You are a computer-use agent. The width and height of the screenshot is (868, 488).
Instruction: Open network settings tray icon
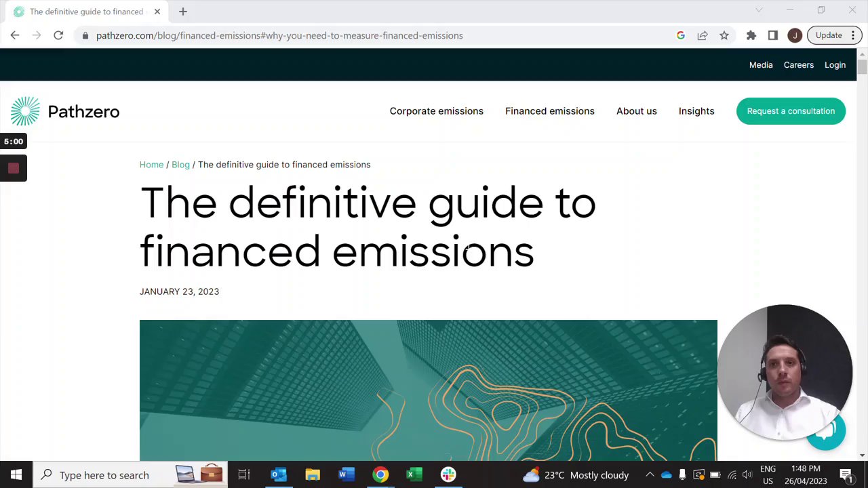point(731,475)
